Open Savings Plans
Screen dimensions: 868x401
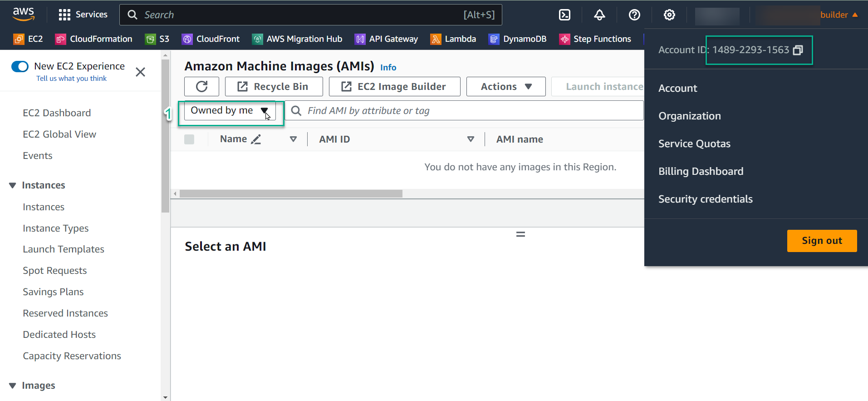[x=53, y=292]
